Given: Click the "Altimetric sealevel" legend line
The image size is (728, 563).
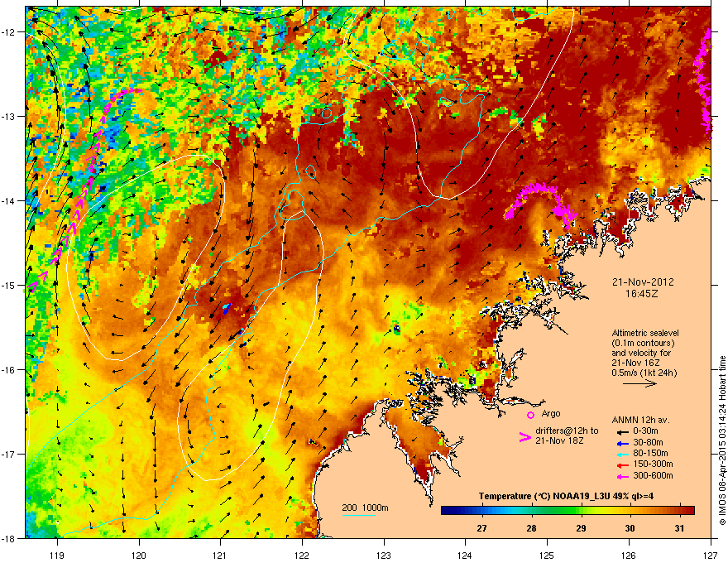Looking at the screenshot, I should 645,333.
